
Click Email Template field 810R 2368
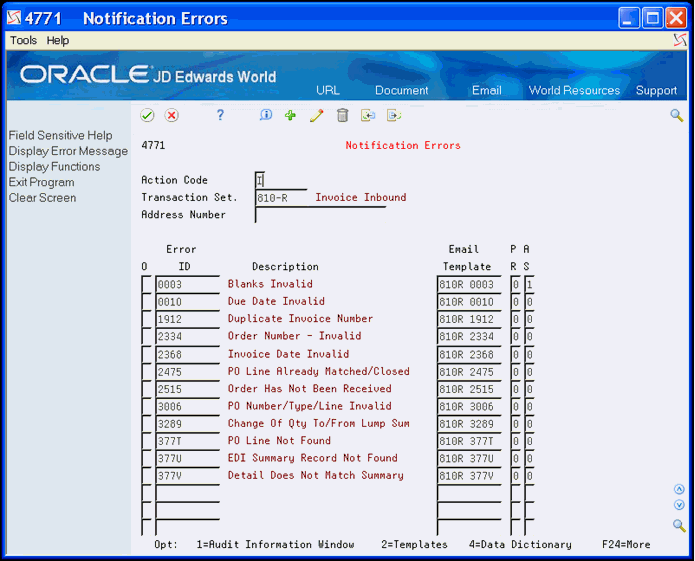point(469,354)
